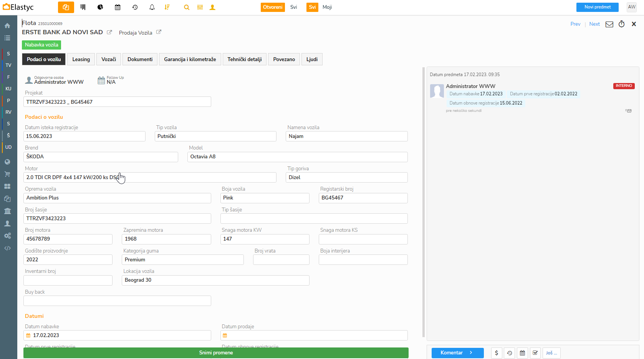Open the shopping cart sidebar icon
Image resolution: width=644 pixels, height=359 pixels.
click(x=7, y=174)
